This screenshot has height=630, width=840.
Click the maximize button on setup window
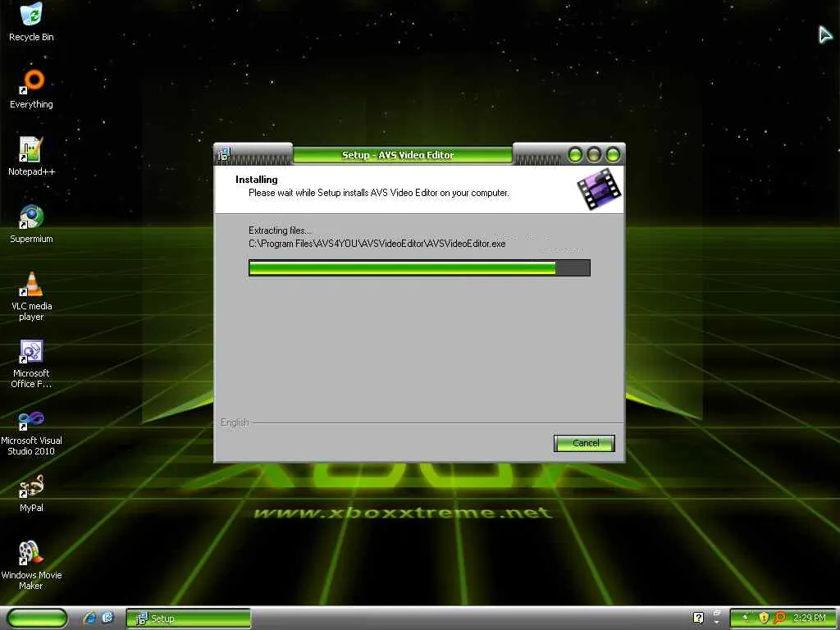tap(594, 155)
